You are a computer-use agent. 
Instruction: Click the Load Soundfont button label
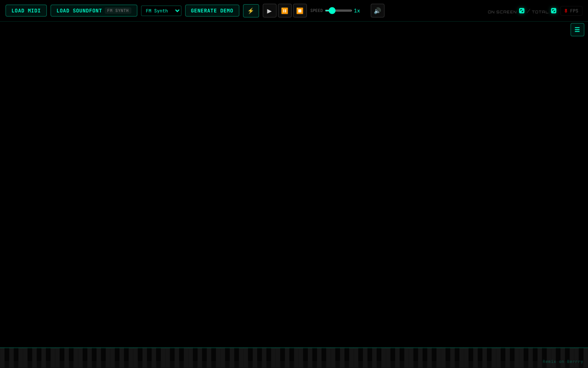pyautogui.click(x=79, y=11)
